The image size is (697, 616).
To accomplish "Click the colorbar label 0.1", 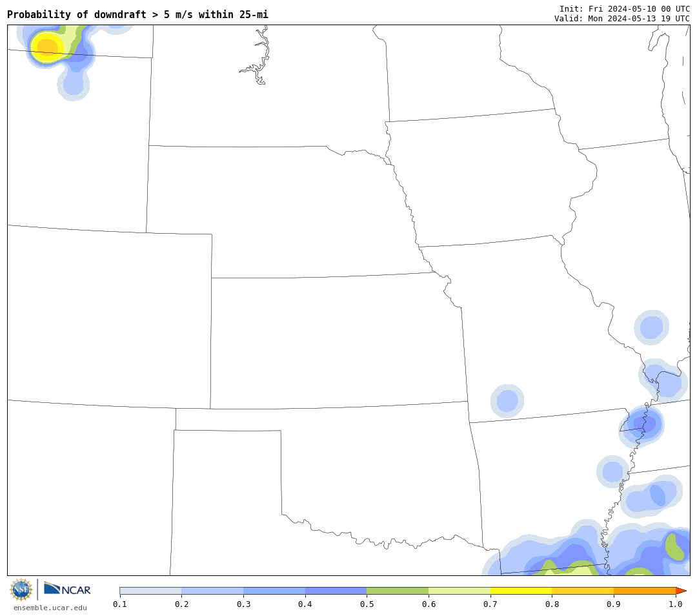I will point(120,604).
